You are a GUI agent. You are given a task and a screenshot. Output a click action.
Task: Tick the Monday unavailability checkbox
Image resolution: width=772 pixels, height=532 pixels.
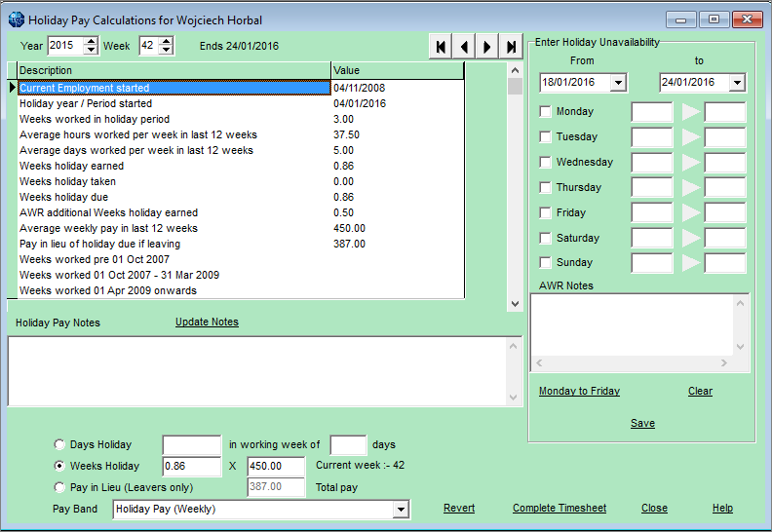click(545, 111)
